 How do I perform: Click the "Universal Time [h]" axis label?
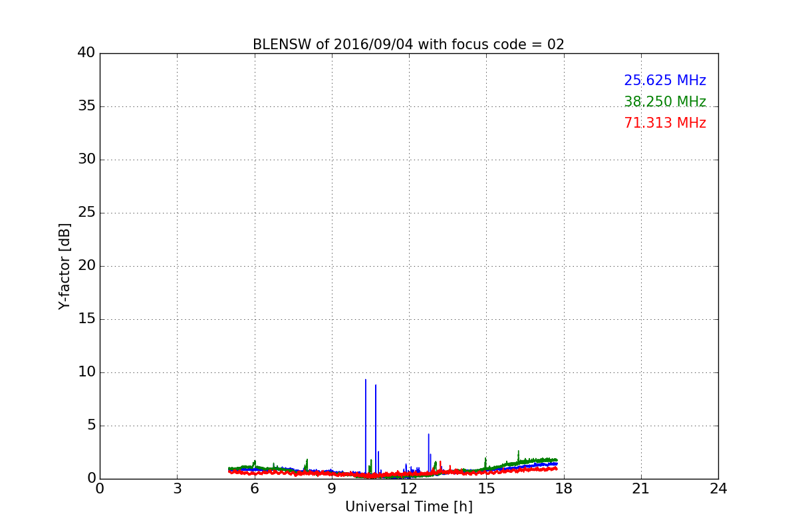(408, 507)
